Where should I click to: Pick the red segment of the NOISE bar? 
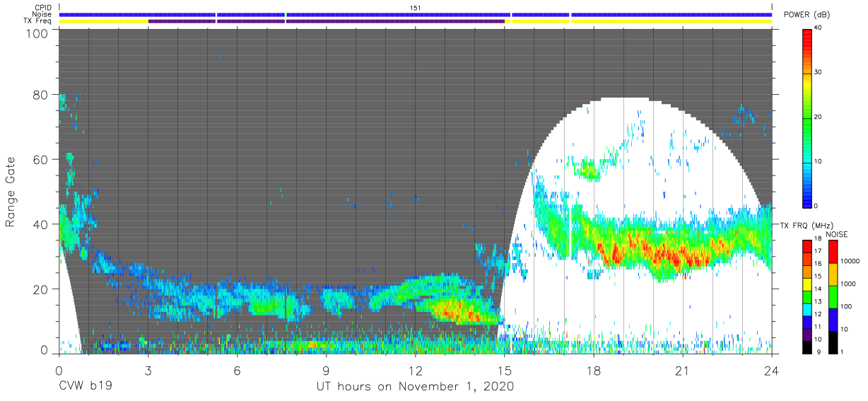tap(833, 251)
